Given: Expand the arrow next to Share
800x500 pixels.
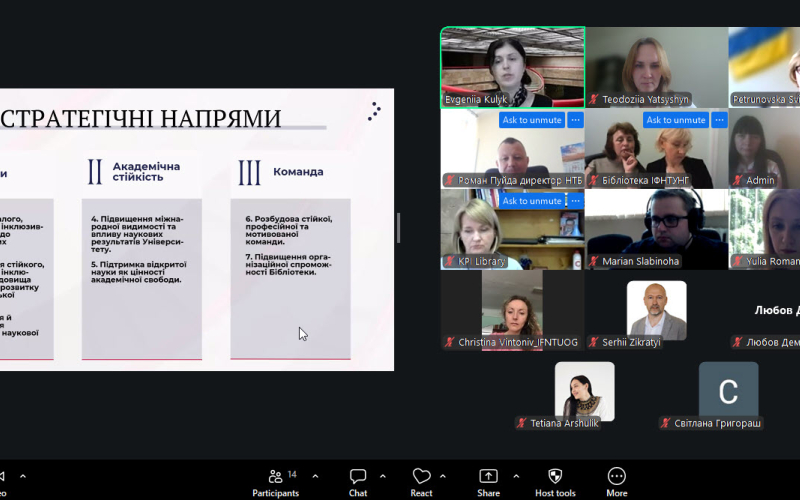Looking at the screenshot, I should 516,476.
